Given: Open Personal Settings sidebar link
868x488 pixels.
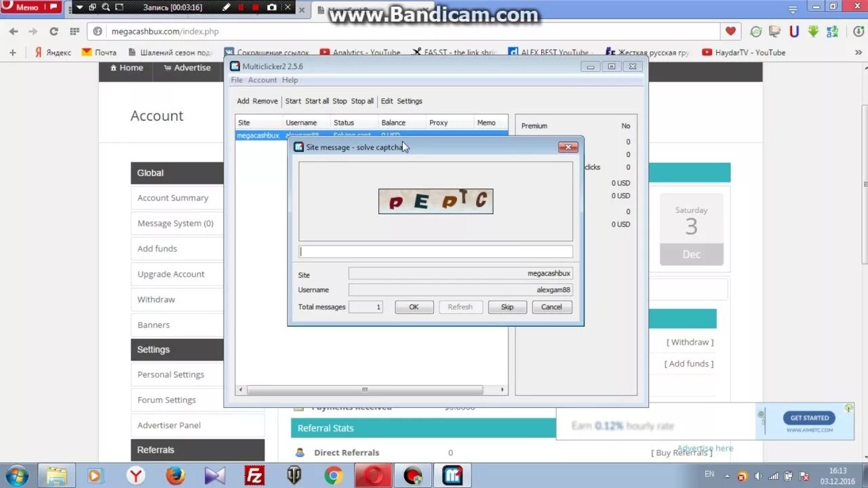Looking at the screenshot, I should 171,374.
